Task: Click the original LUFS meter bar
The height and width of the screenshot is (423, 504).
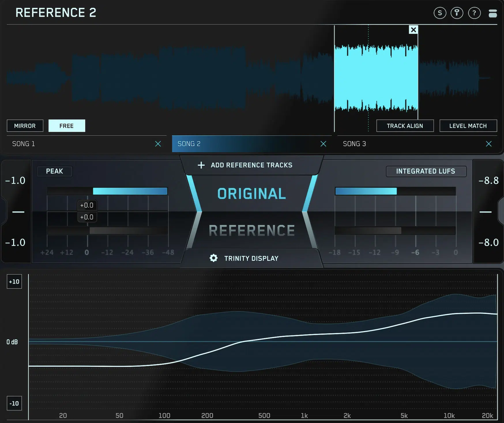Action: pyautogui.click(x=395, y=191)
